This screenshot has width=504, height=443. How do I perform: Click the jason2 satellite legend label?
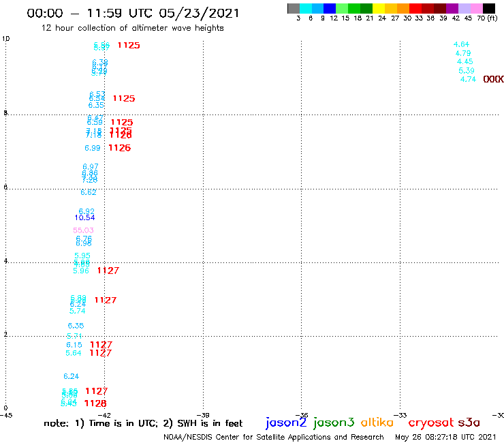[286, 423]
